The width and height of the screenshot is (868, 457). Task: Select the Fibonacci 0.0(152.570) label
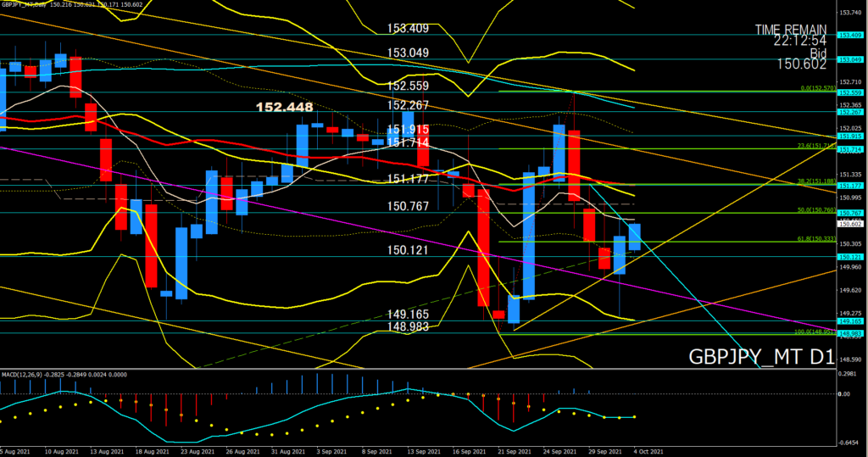click(x=818, y=88)
